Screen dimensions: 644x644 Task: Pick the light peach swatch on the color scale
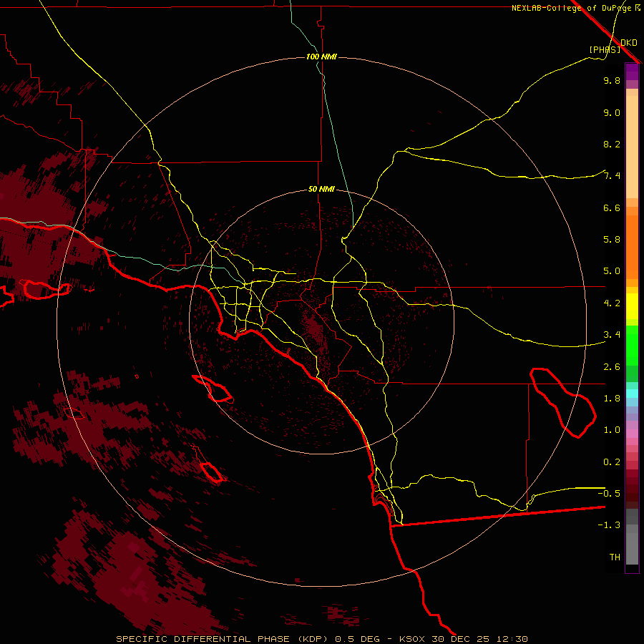(632, 147)
